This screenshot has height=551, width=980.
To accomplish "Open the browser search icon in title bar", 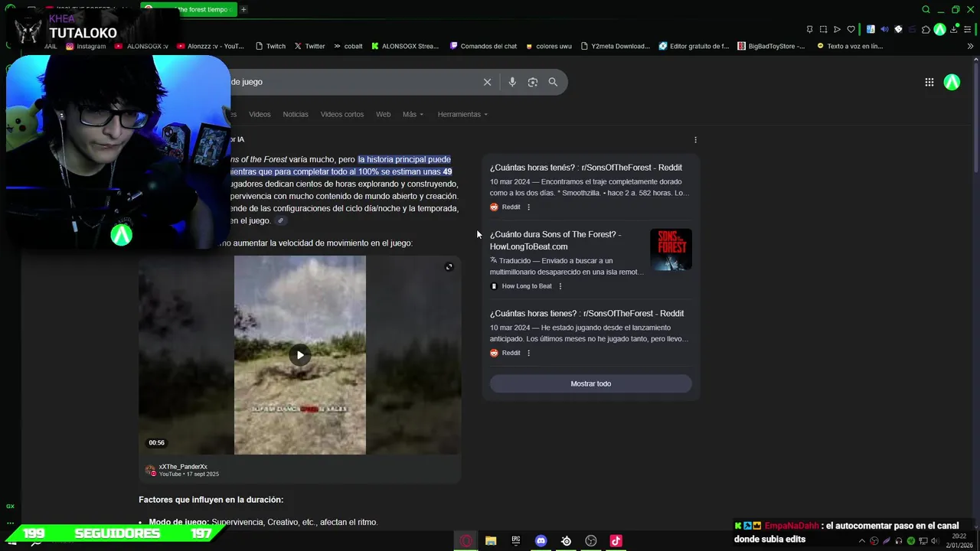I will [x=926, y=10].
